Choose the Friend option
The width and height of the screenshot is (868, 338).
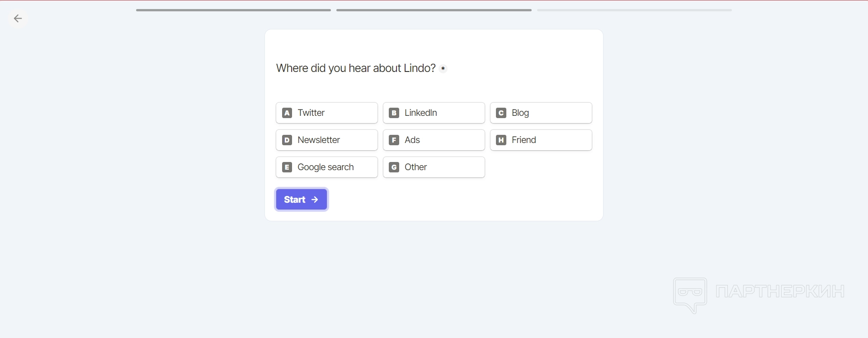click(541, 140)
